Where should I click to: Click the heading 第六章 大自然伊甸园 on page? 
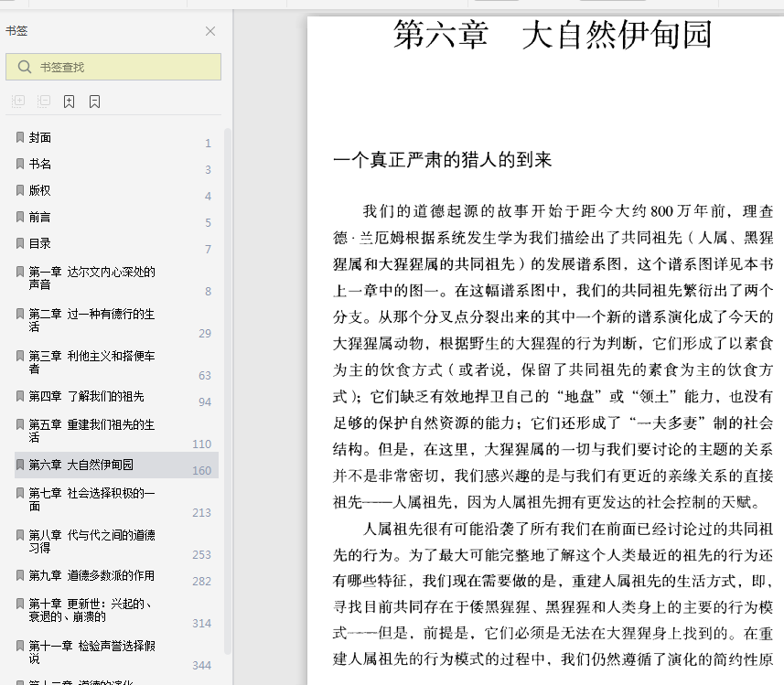tap(553, 35)
